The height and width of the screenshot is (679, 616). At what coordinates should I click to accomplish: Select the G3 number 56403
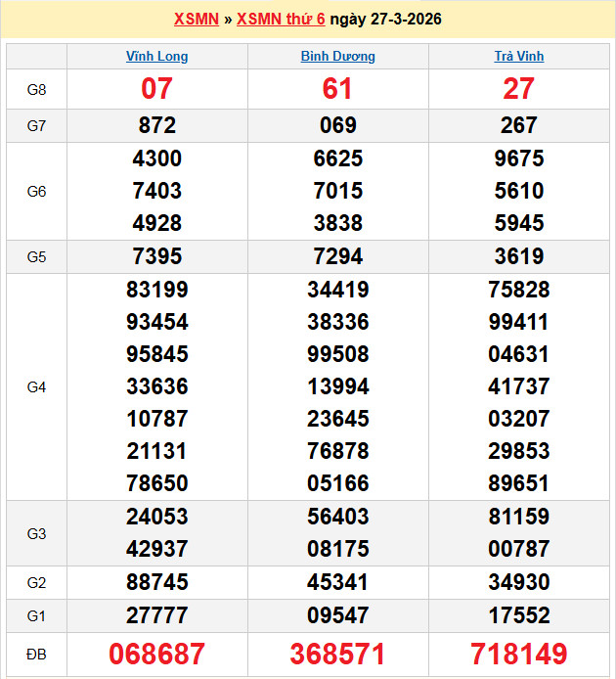[337, 517]
